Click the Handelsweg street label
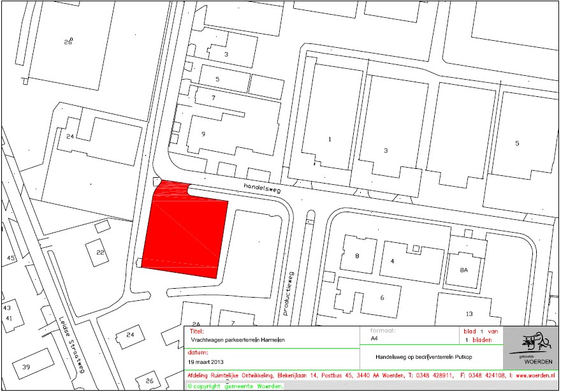561x392 pixels. tap(261, 187)
